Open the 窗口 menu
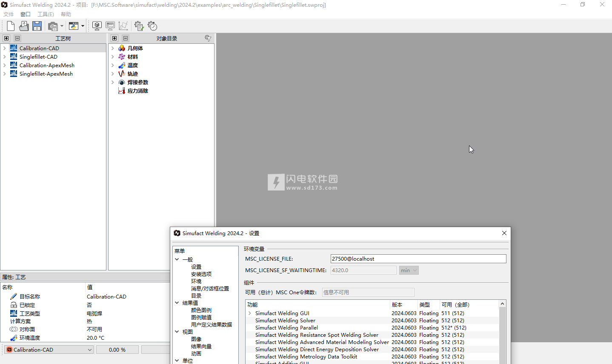 (26, 14)
